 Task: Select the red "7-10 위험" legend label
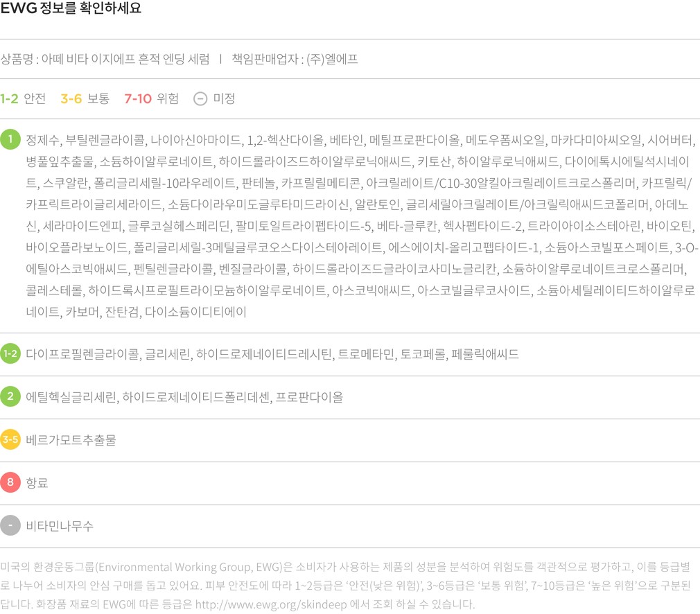(151, 98)
